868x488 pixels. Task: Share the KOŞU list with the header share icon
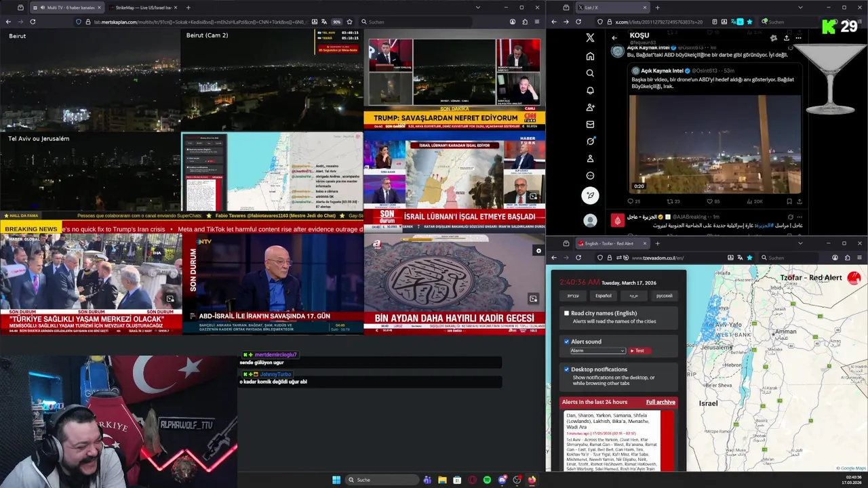[x=786, y=38]
